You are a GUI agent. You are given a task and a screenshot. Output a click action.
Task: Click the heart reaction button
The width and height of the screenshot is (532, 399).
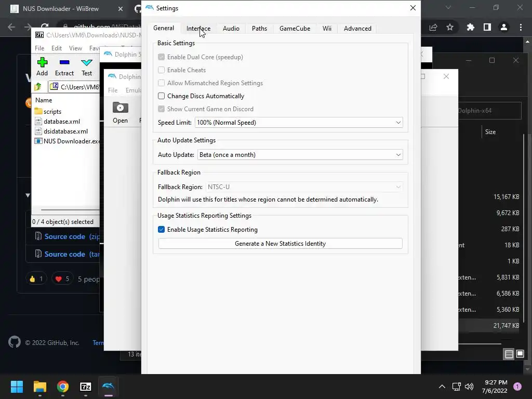tap(62, 279)
